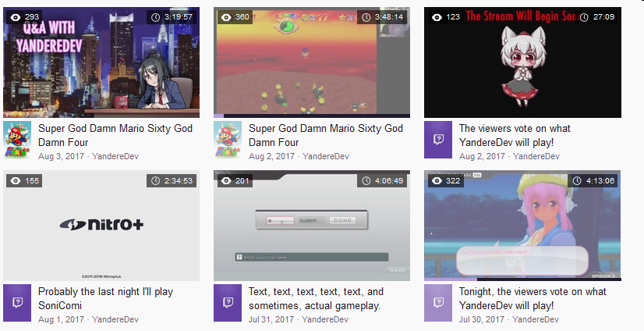The width and height of the screenshot is (644, 331).
Task: Open 'The viewers vote on what YandereDev will play!'
Action: pyautogui.click(x=515, y=135)
